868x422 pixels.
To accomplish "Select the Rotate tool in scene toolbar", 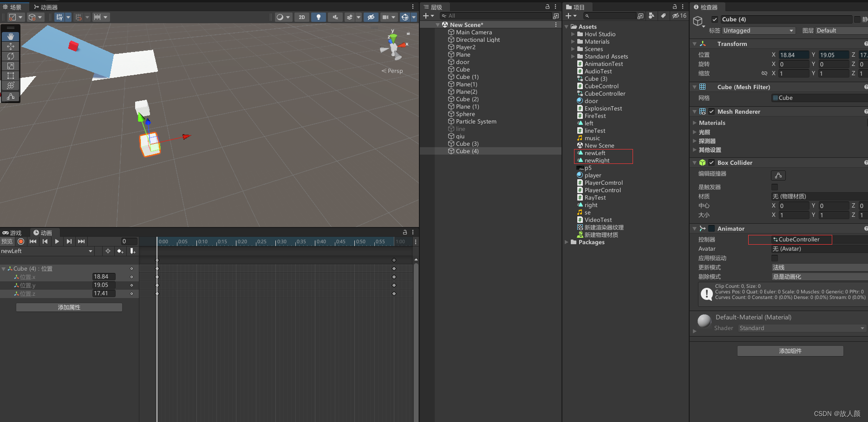I will point(11,56).
